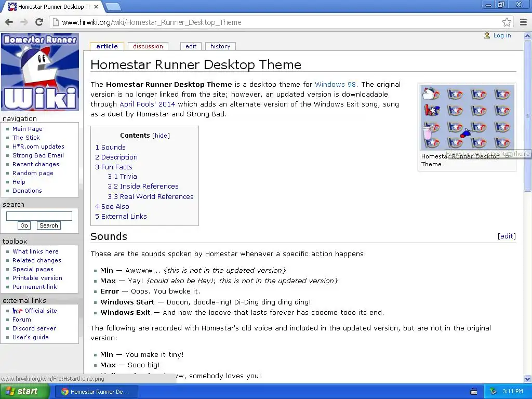Open Random page link
Image resolution: width=532 pixels, height=399 pixels.
(33, 173)
